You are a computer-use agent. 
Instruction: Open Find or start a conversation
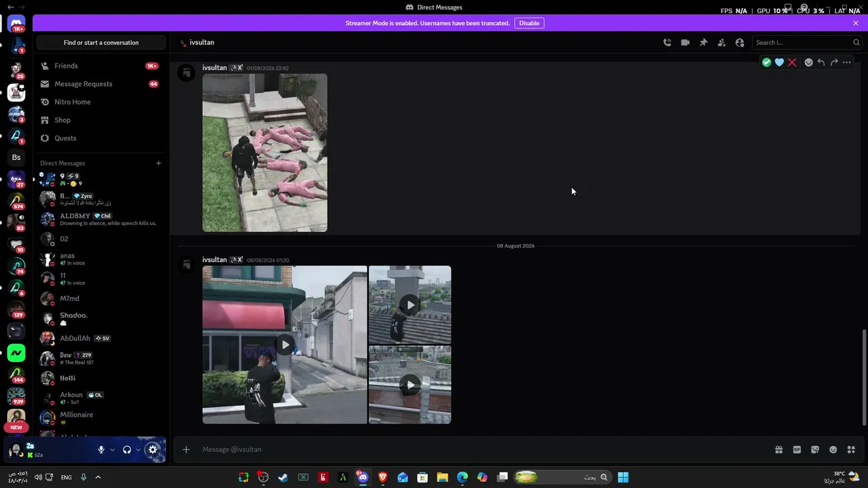click(101, 43)
